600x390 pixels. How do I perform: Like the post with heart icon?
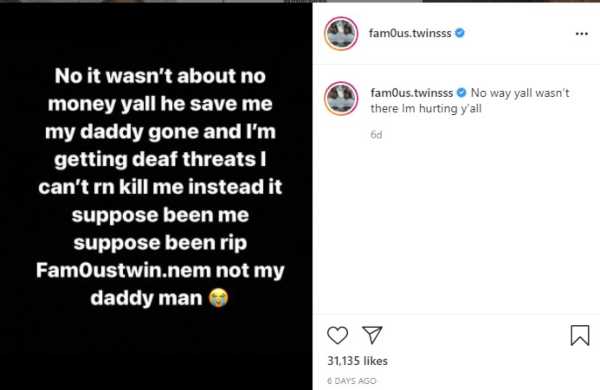[x=338, y=335]
